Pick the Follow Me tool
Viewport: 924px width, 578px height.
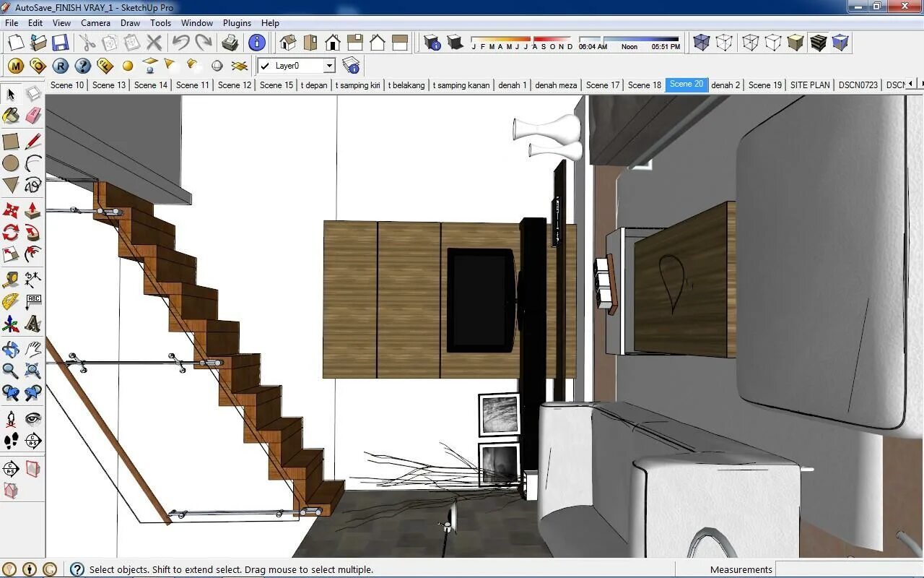(33, 232)
